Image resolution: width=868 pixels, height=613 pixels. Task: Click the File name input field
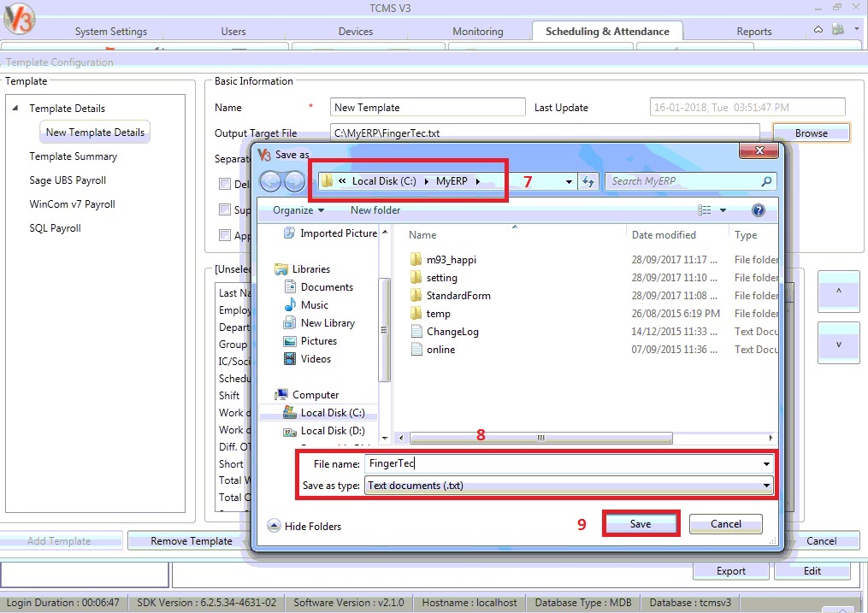[x=563, y=463]
